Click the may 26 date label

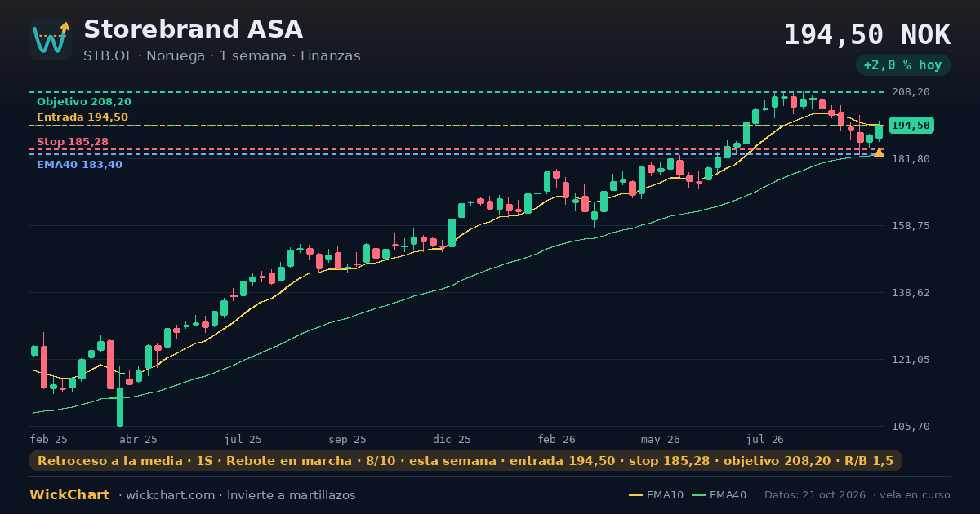[661, 439]
